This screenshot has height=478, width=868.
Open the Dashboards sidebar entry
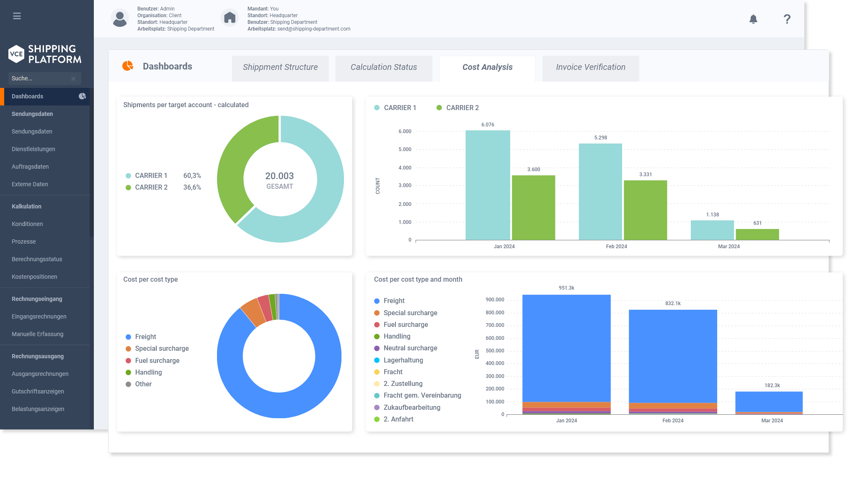[x=28, y=96]
